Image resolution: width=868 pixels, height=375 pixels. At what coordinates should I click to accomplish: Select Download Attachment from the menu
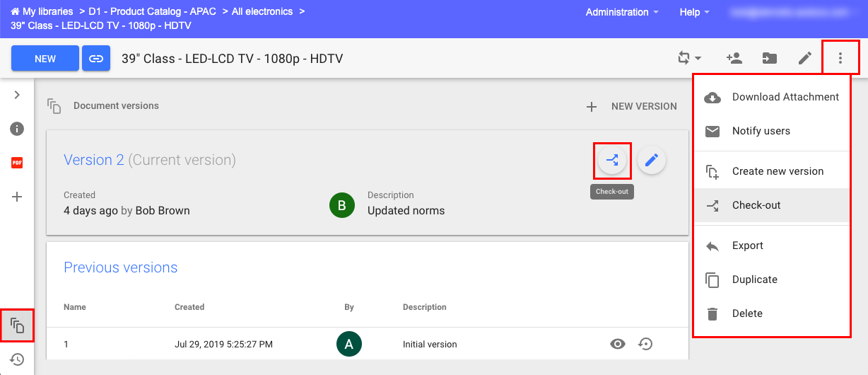(785, 97)
